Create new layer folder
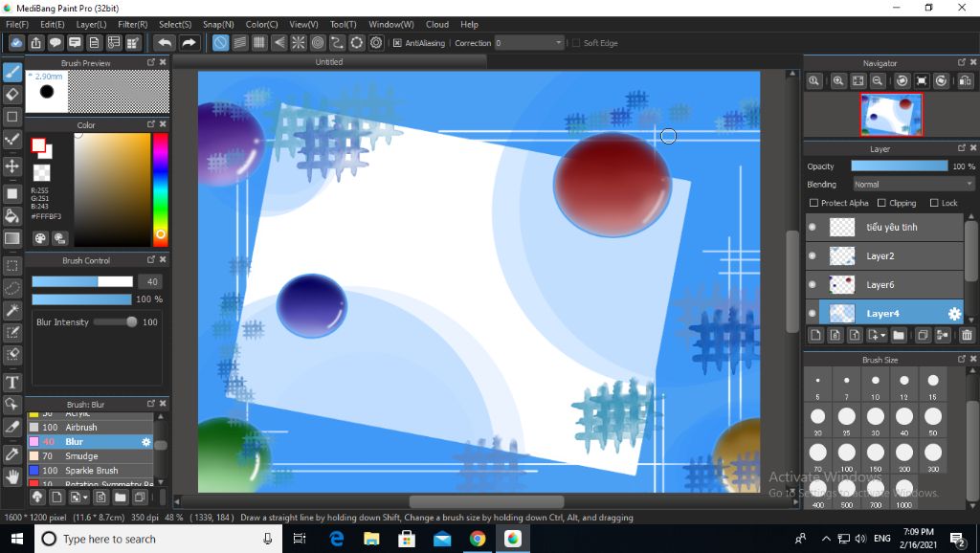Screen dimensions: 980x553 [898, 335]
